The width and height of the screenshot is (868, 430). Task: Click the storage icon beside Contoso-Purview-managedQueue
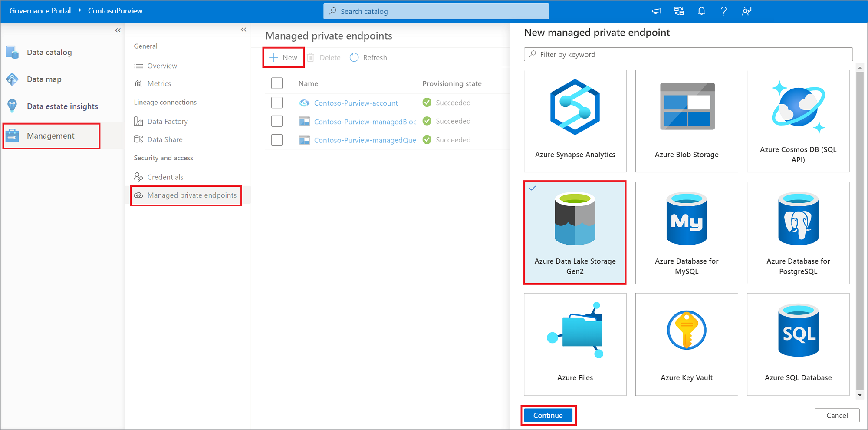pyautogui.click(x=304, y=140)
